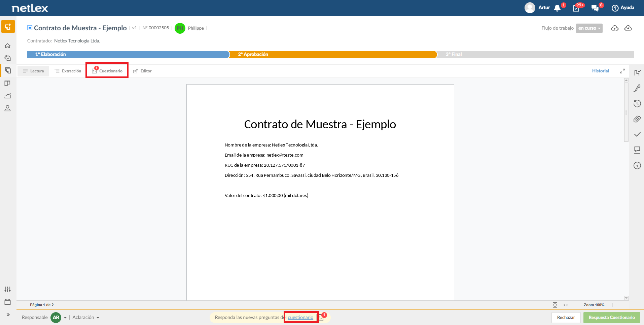Screen dimensions: 644x325
Task: Open the attachments paperclip icon
Action: tap(637, 119)
